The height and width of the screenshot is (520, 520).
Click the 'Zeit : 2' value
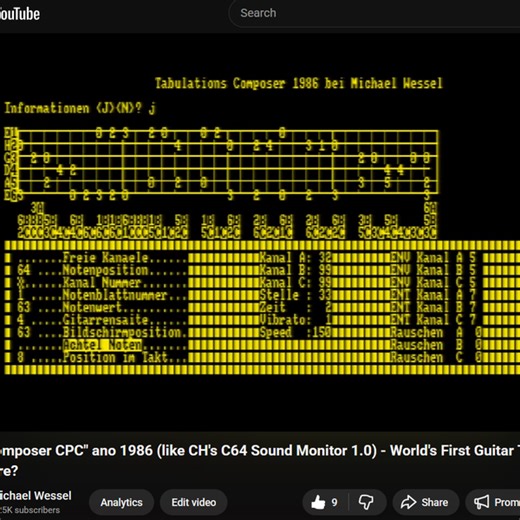(295, 308)
